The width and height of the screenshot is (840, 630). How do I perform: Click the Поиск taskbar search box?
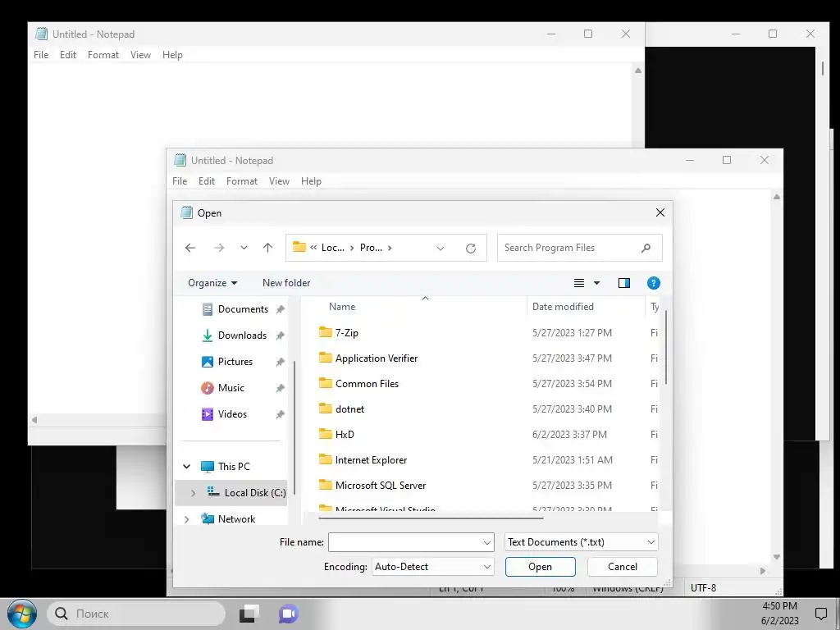pyautogui.click(x=136, y=614)
